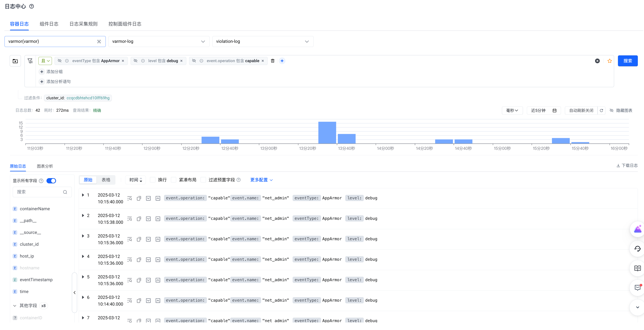
Task: Click the trash icon to delete filter conditions
Action: [x=273, y=61]
